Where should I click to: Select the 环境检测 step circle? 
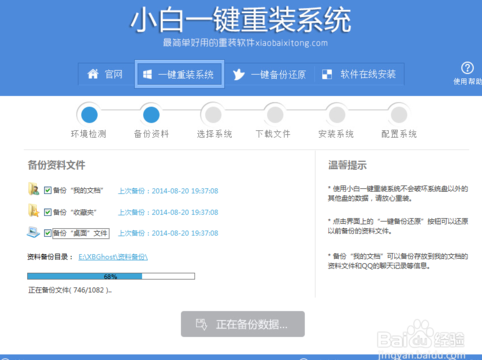tap(89, 115)
